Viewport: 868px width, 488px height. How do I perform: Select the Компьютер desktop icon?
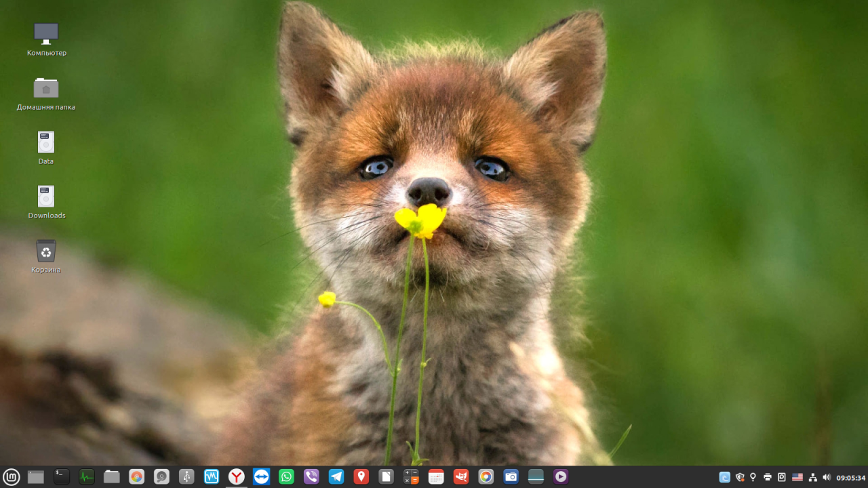tap(46, 39)
